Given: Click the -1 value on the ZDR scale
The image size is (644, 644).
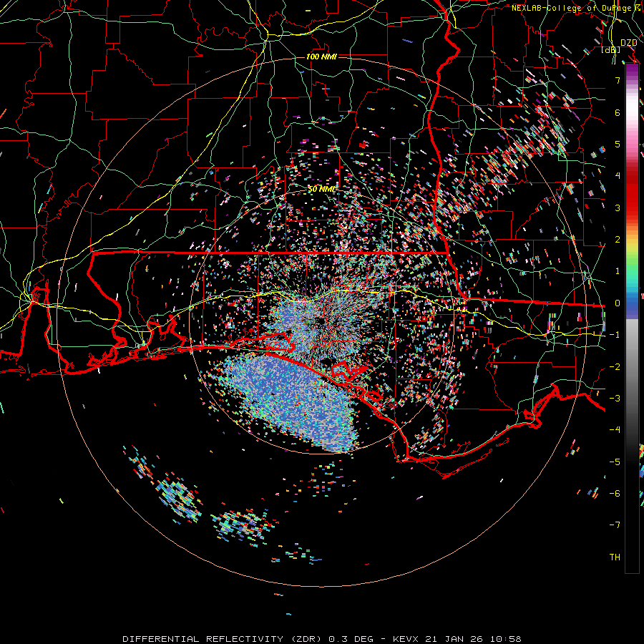Looking at the screenshot, I should (x=615, y=335).
